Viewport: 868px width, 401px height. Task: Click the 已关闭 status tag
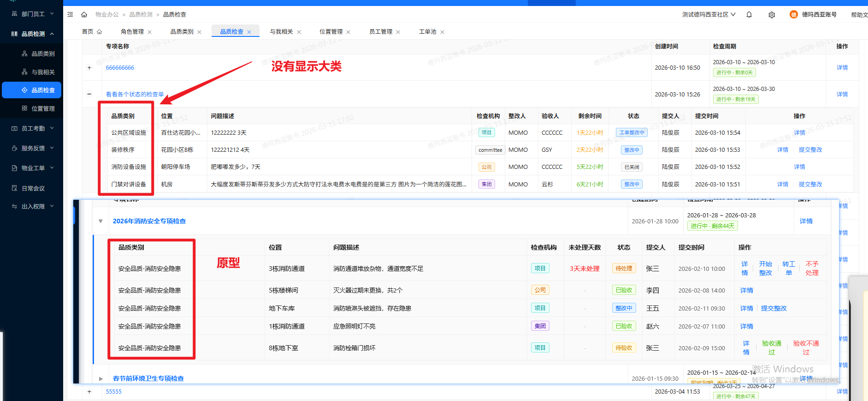point(632,167)
